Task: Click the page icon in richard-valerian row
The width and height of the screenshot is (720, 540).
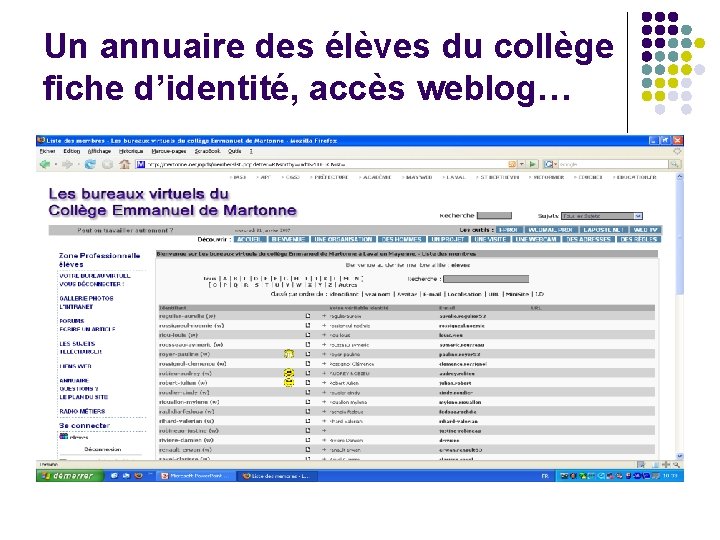Action: tap(308, 421)
